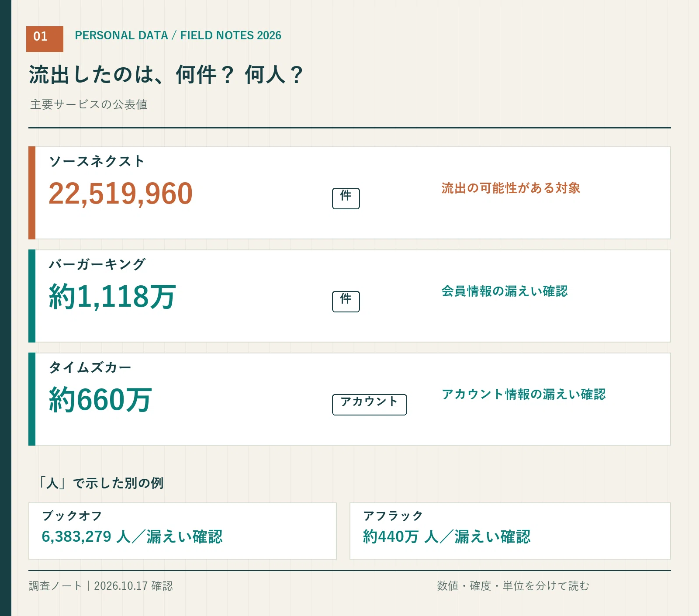
Task: Click the "件" unit badge in the ソースネクスト card
Action: (346, 198)
